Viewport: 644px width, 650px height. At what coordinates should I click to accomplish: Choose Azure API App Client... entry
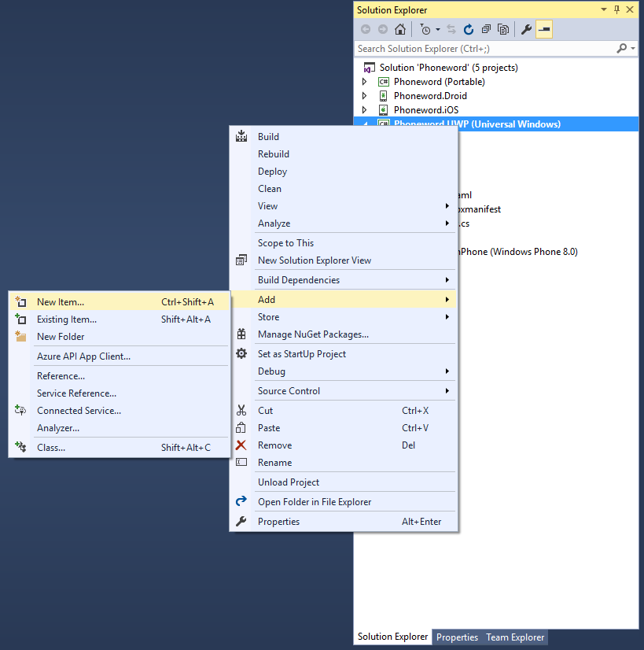click(x=120, y=356)
